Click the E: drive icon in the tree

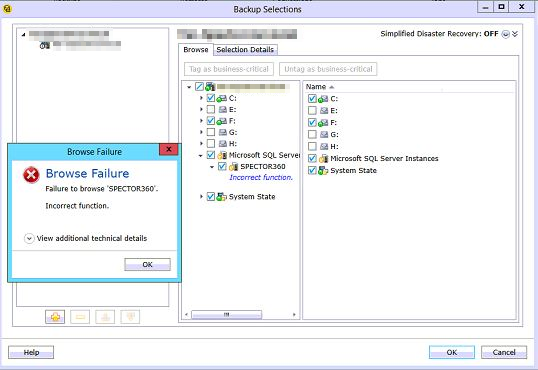click(x=223, y=110)
